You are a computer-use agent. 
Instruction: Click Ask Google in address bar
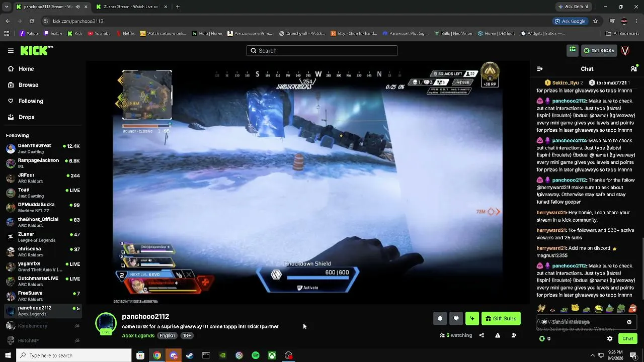(570, 21)
